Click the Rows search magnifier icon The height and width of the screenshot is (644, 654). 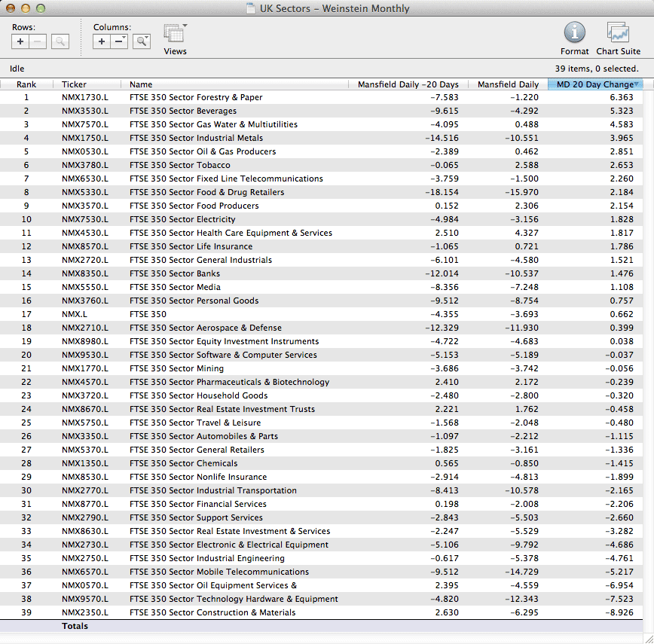(x=60, y=41)
